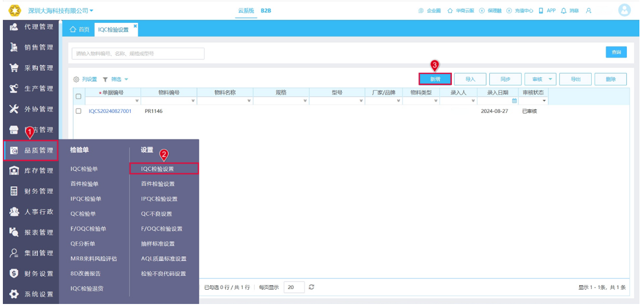Switch to B2B top tab
Screen dimensions: 644x308
tap(266, 11)
